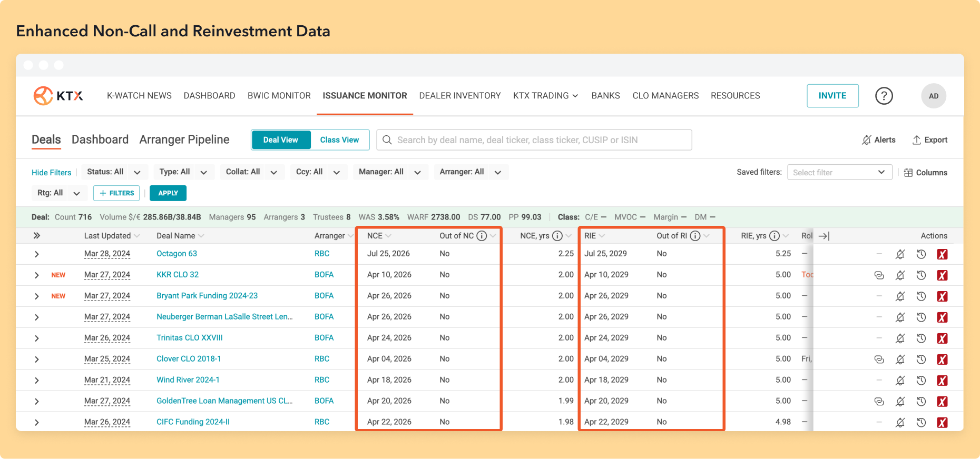The height and width of the screenshot is (459, 980).
Task: Click the red X icon for Bryant Park Funding row
Action: tap(942, 296)
